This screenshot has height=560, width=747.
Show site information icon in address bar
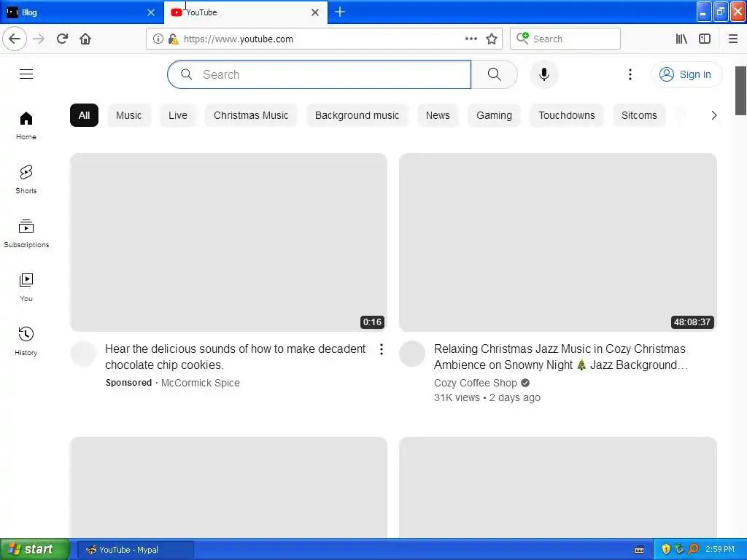[158, 39]
